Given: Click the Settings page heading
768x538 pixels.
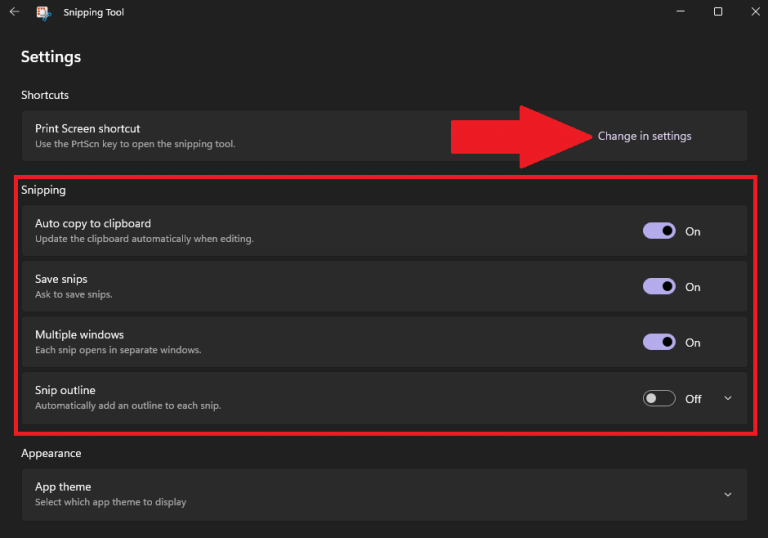Looking at the screenshot, I should click(x=51, y=57).
